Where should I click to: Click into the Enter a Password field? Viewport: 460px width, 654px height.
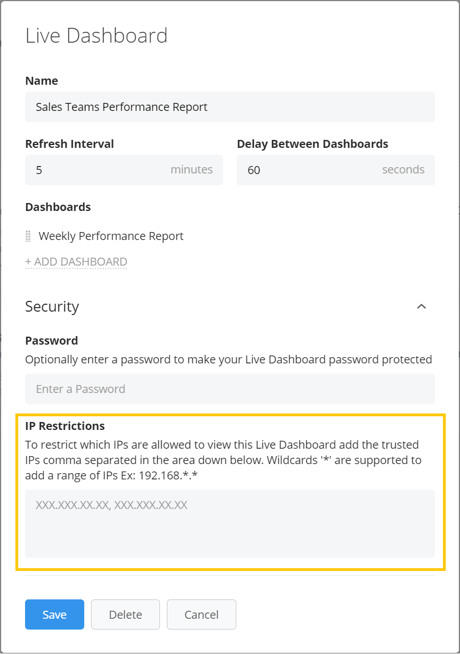tap(230, 389)
